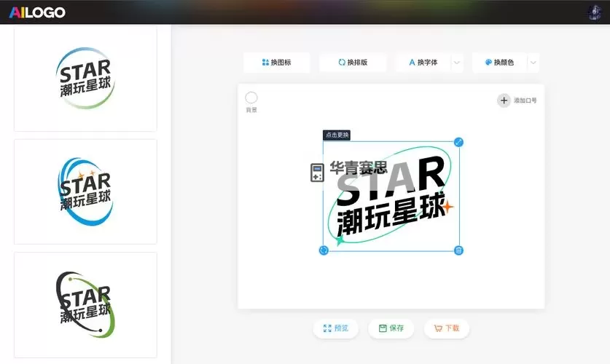610x364 pixels.
Task: Click 换图标 to change the icon
Action: coord(276,63)
